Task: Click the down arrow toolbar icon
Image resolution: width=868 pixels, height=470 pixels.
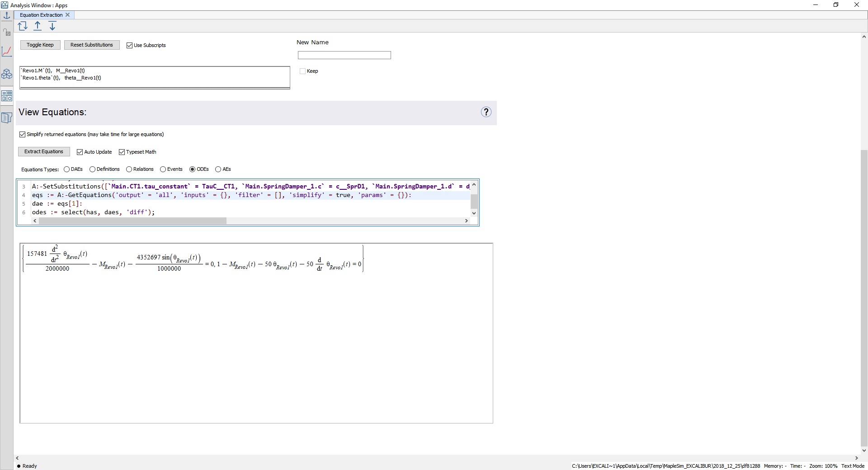Action: 52,26
